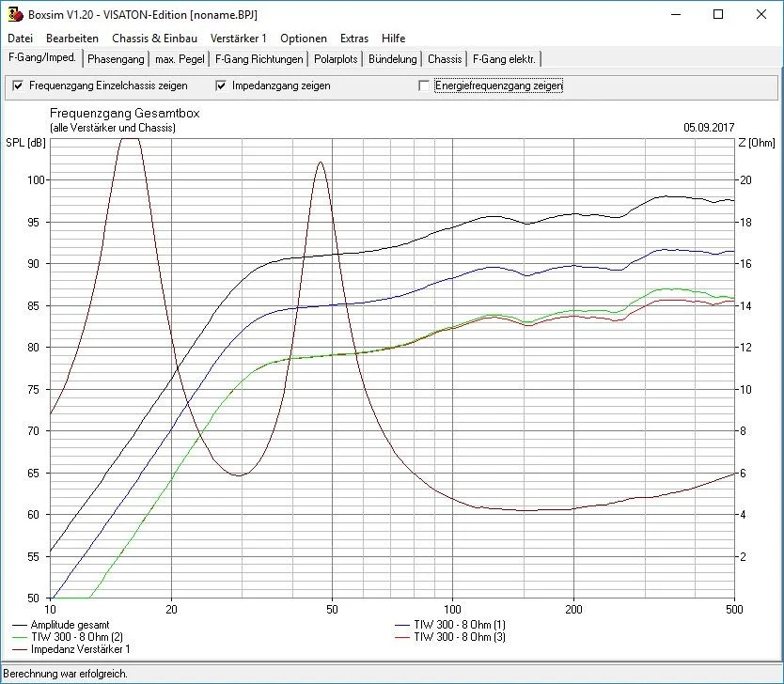Click the Boxsim app icon in title bar

14,14
